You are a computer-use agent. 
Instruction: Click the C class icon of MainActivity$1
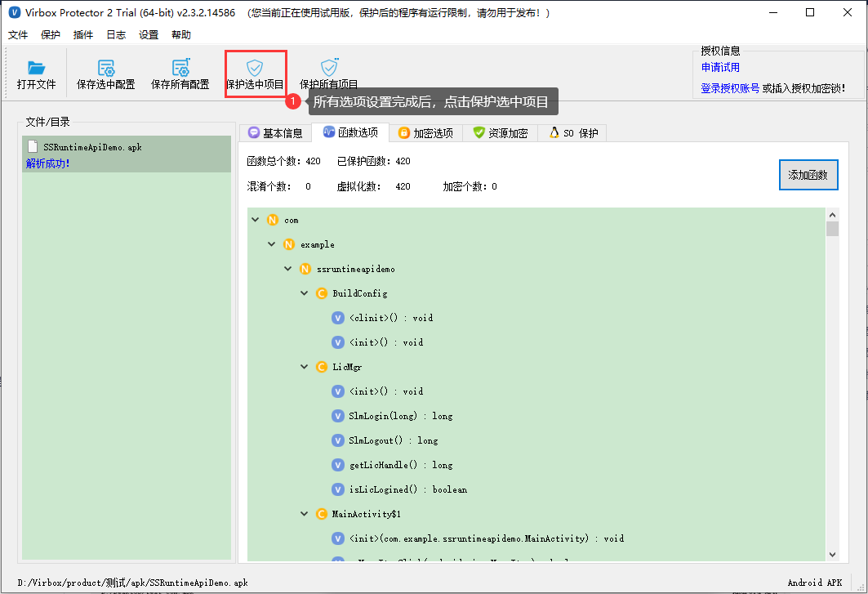pyautogui.click(x=321, y=514)
